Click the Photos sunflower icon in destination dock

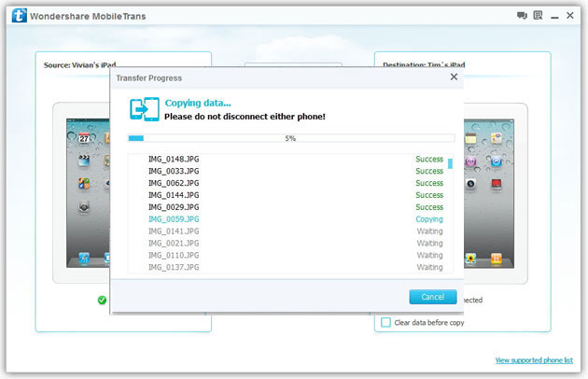tap(470, 259)
